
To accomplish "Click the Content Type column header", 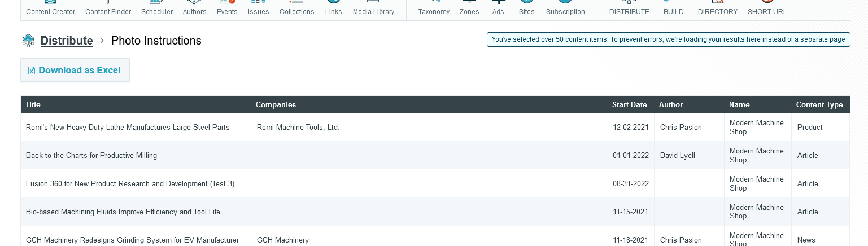I will (x=819, y=105).
